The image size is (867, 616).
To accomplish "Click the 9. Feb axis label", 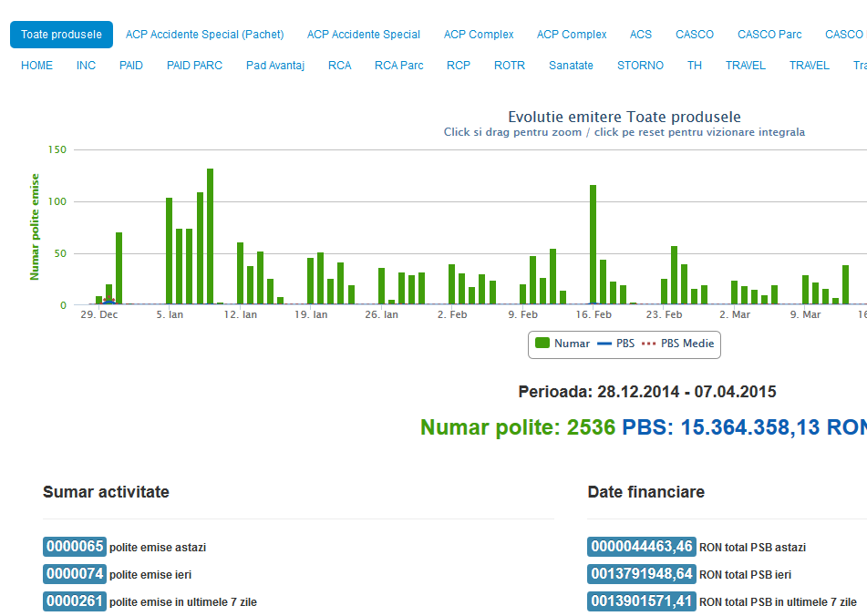I will point(522,314).
